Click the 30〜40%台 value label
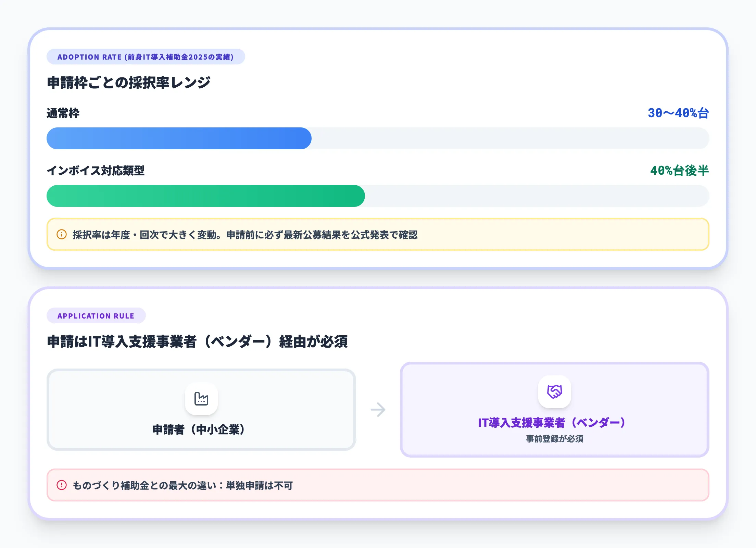This screenshot has height=548, width=756. pyautogui.click(x=678, y=113)
